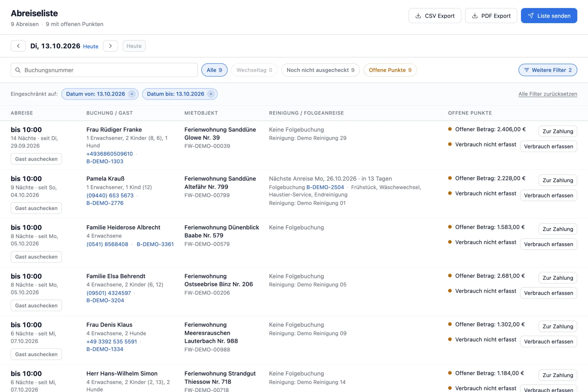Call phone number (09501) 4324597

click(108, 293)
